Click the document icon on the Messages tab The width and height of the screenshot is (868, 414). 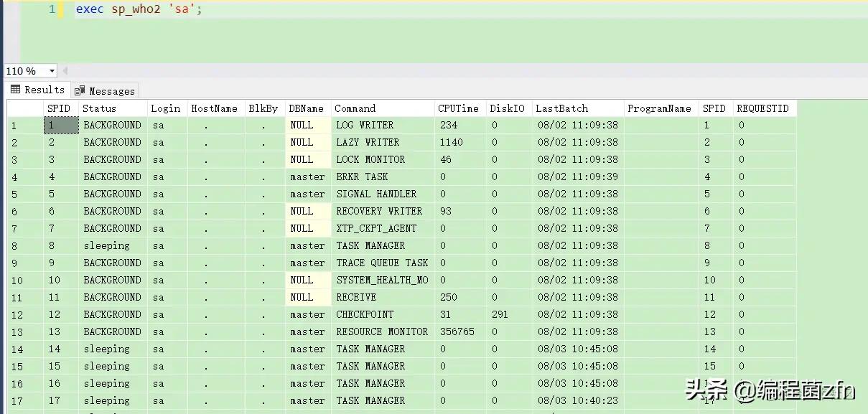click(78, 90)
